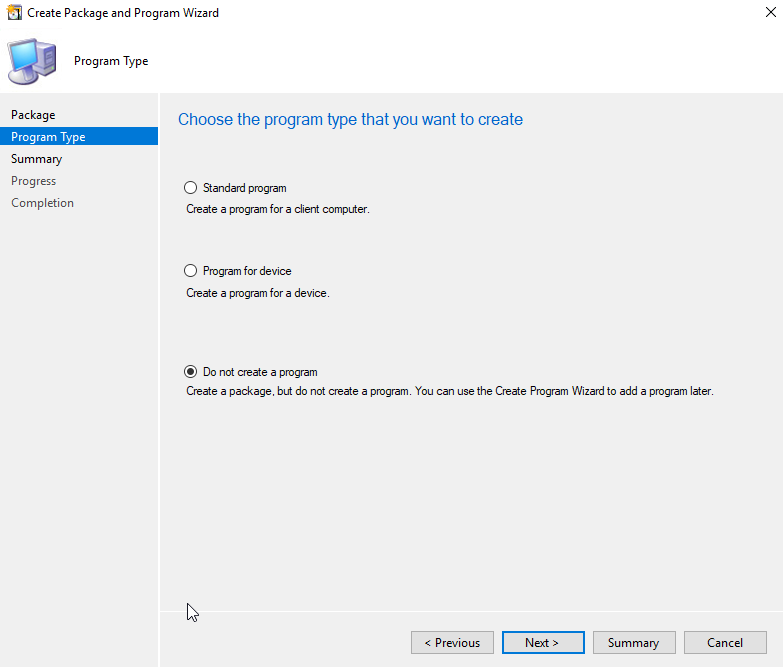Click the wizard icon in the title bar
Viewport: 783px width, 667px height.
(14, 13)
